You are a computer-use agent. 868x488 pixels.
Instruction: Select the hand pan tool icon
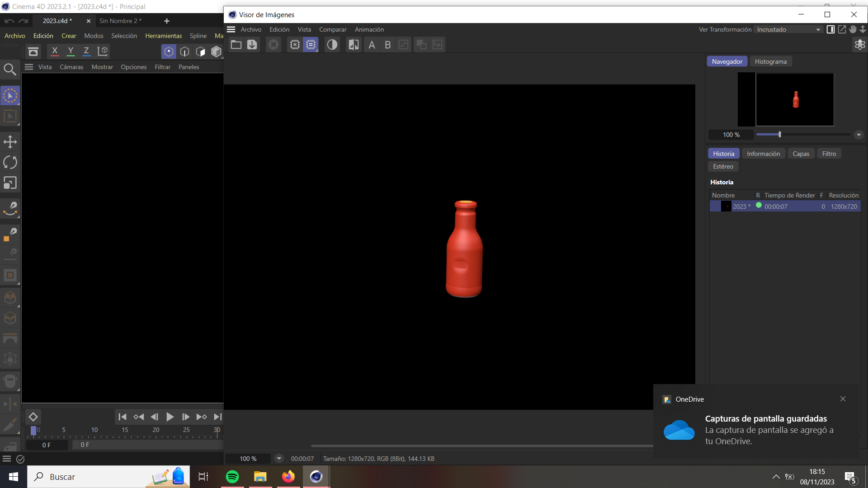853,29
